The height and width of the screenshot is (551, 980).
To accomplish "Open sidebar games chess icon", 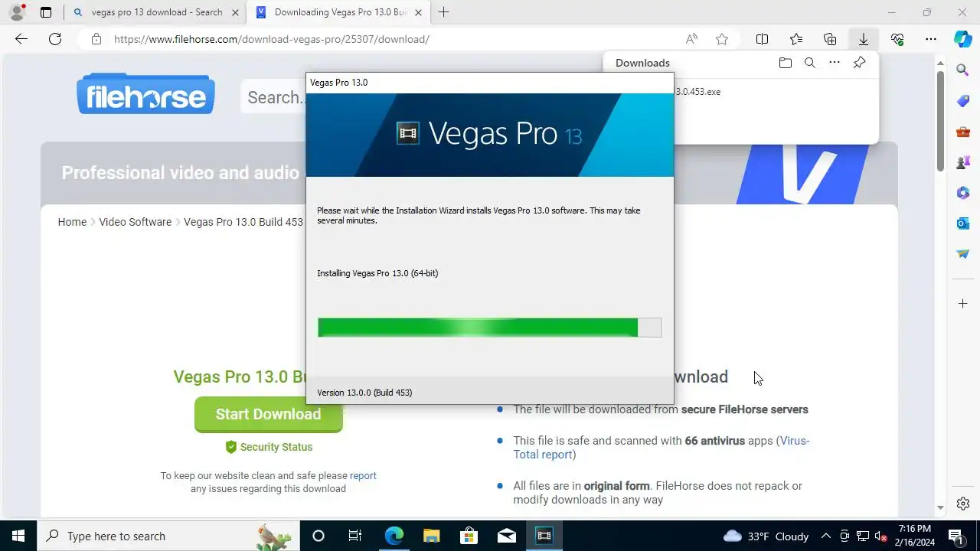I will [x=963, y=162].
